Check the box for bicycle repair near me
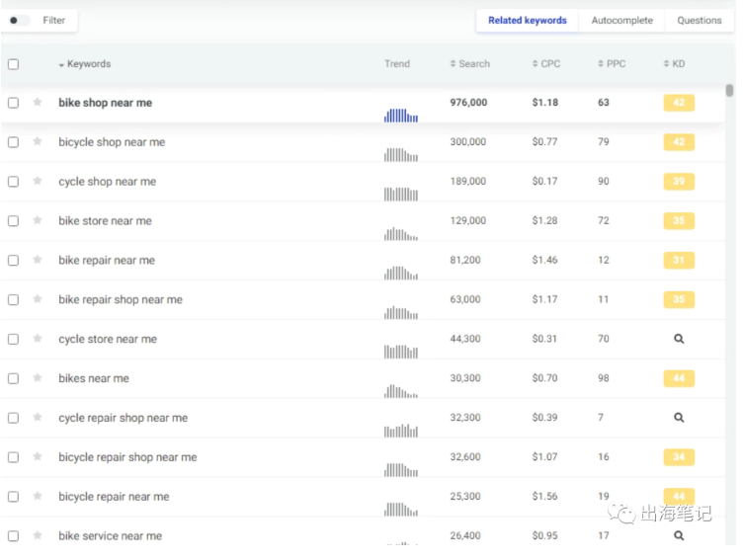Image resolution: width=743 pixels, height=560 pixels. pyautogui.click(x=13, y=496)
